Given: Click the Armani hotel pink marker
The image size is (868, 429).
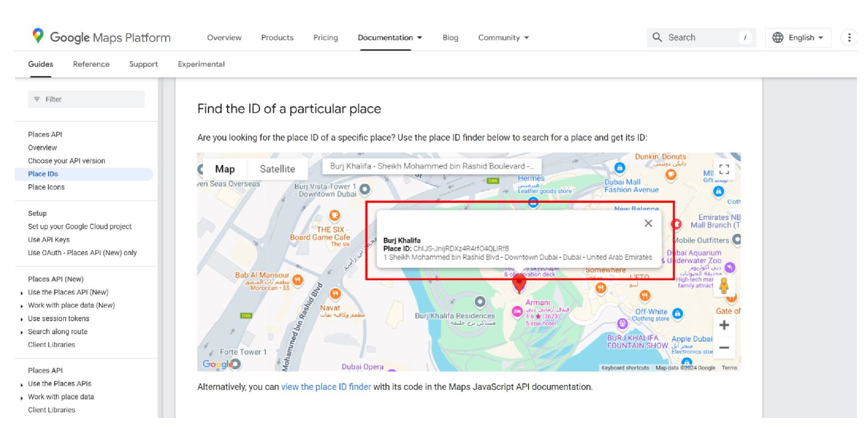Looking at the screenshot, I should tap(517, 312).
